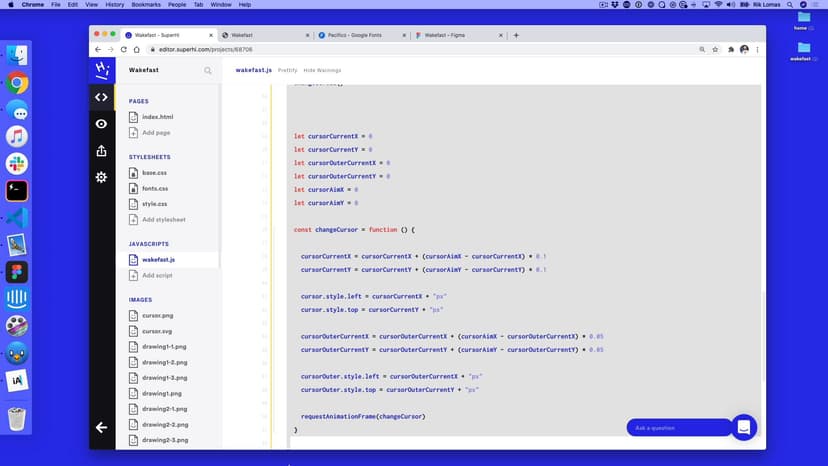Open project settings gear icon
The height and width of the screenshot is (466, 828).
click(101, 177)
